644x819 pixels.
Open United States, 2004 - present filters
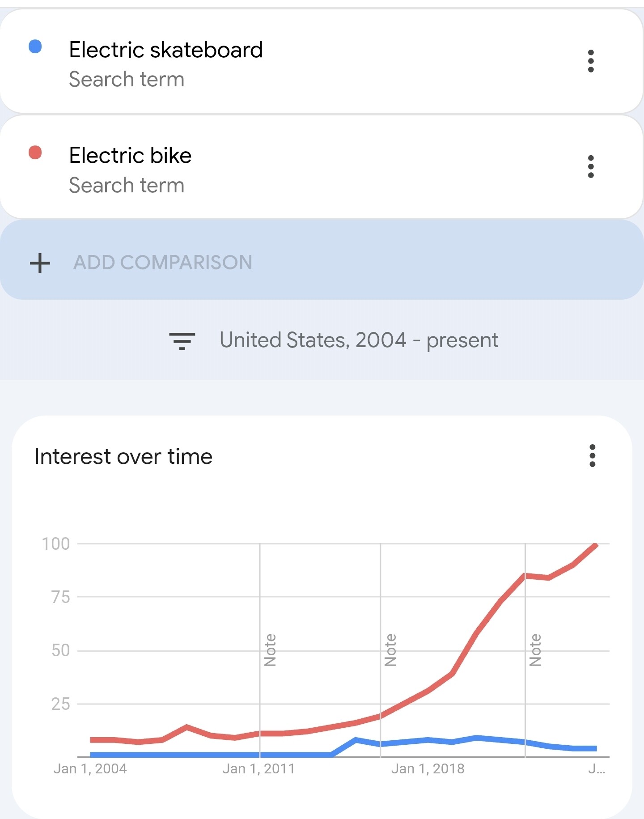(359, 340)
